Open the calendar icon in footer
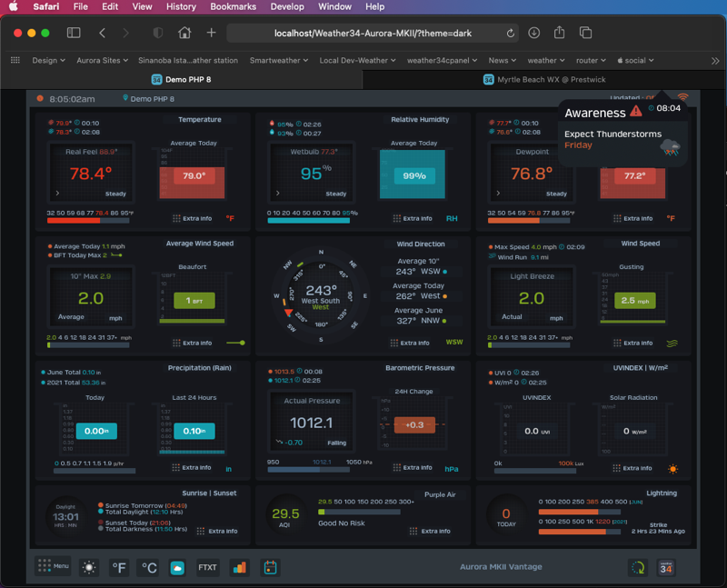727x588 pixels. pos(270,568)
